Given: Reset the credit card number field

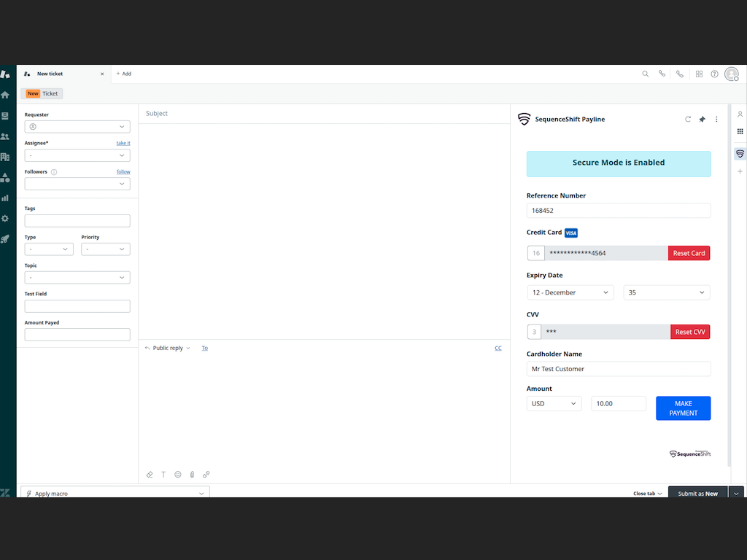Looking at the screenshot, I should [x=689, y=253].
